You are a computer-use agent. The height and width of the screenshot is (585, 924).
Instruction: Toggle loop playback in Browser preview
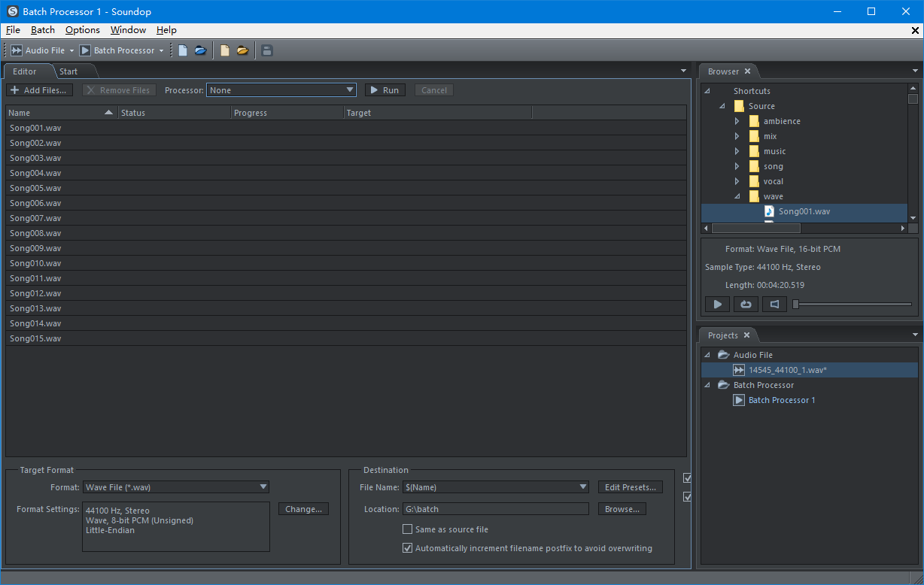746,304
